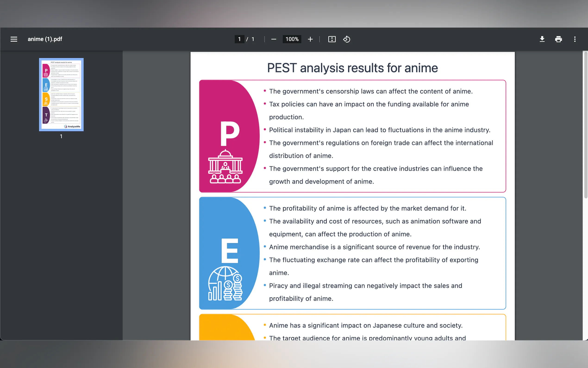Screen dimensions: 588x368
Task: Click the Fit to page icon
Action: coord(332,39)
